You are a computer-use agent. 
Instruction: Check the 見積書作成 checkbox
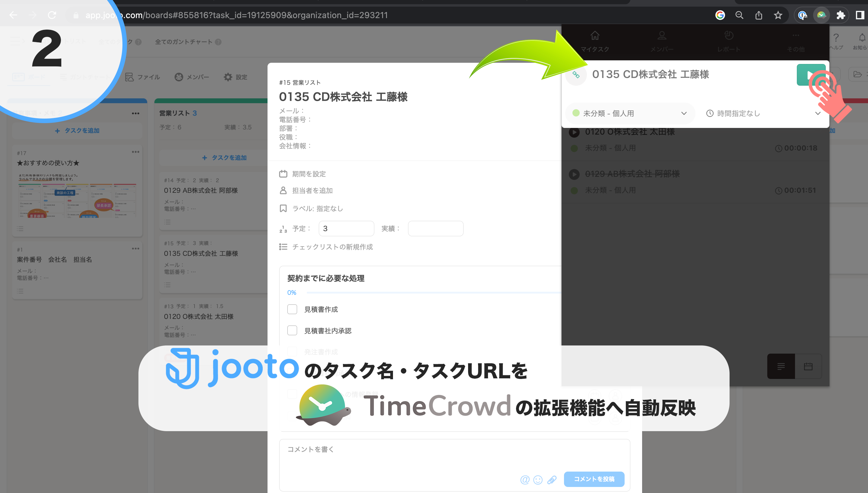(292, 309)
